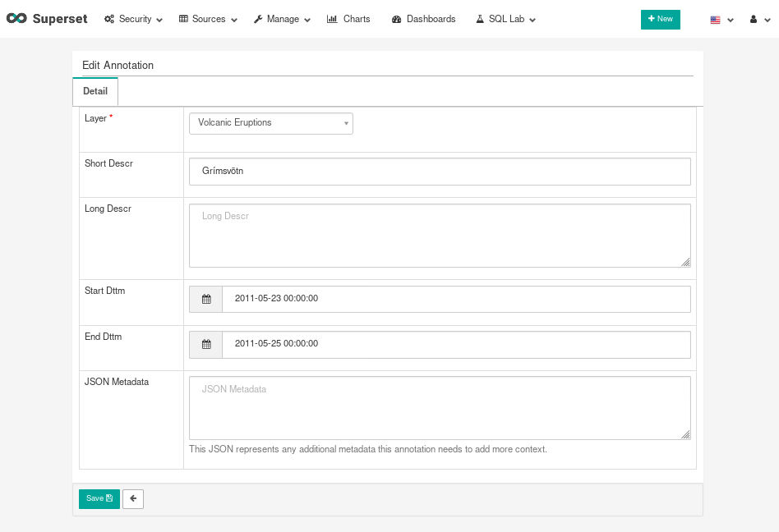This screenshot has width=779, height=532.
Task: Expand the Layer dropdown showing Volcanic Eruptions
Action: (x=271, y=123)
